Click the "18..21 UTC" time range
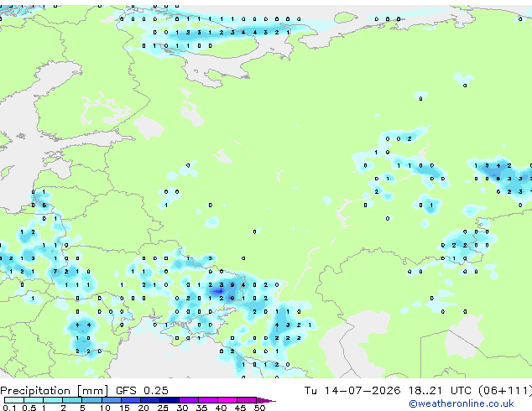This screenshot has height=411, width=532. point(442,390)
